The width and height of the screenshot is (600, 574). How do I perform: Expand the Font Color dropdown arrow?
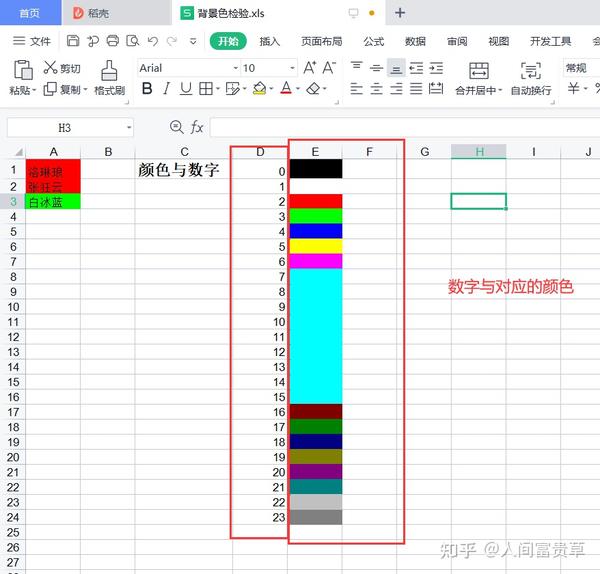[298, 89]
